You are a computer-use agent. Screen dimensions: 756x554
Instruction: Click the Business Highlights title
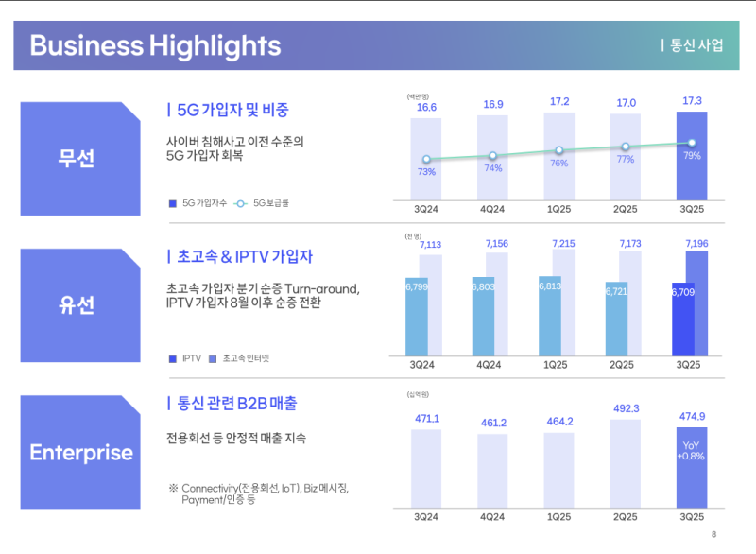click(155, 45)
